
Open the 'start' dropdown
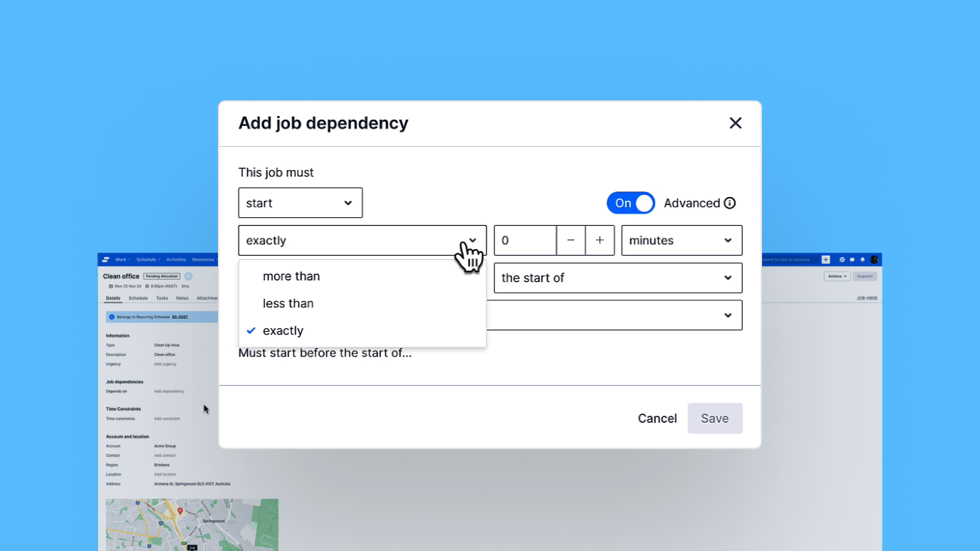click(300, 203)
